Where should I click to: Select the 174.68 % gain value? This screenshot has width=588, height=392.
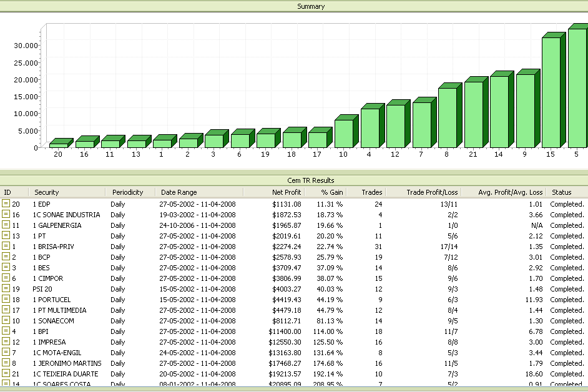[x=328, y=363]
